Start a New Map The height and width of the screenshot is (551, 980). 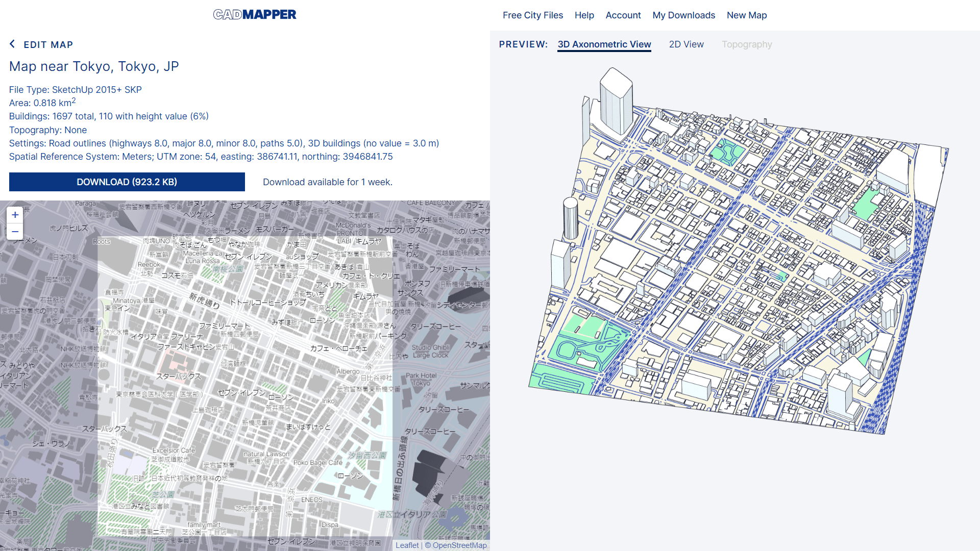[x=746, y=15]
